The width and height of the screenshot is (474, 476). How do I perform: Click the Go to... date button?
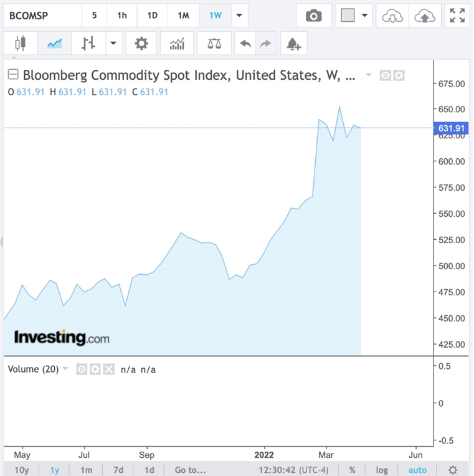(190, 470)
